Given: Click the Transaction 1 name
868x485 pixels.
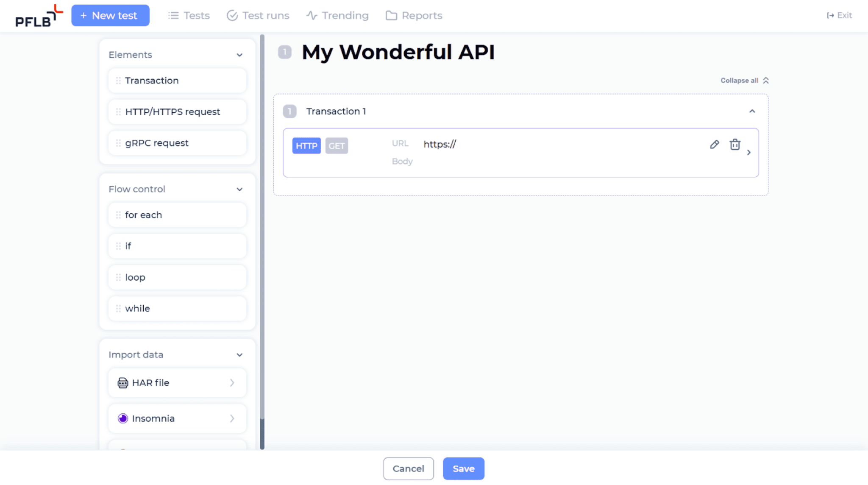Looking at the screenshot, I should click(336, 111).
